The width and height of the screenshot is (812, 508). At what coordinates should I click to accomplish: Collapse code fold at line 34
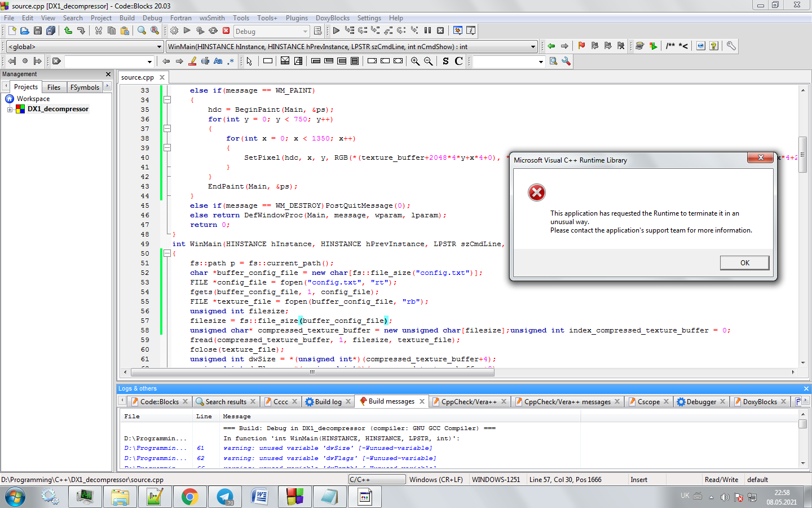pyautogui.click(x=167, y=100)
